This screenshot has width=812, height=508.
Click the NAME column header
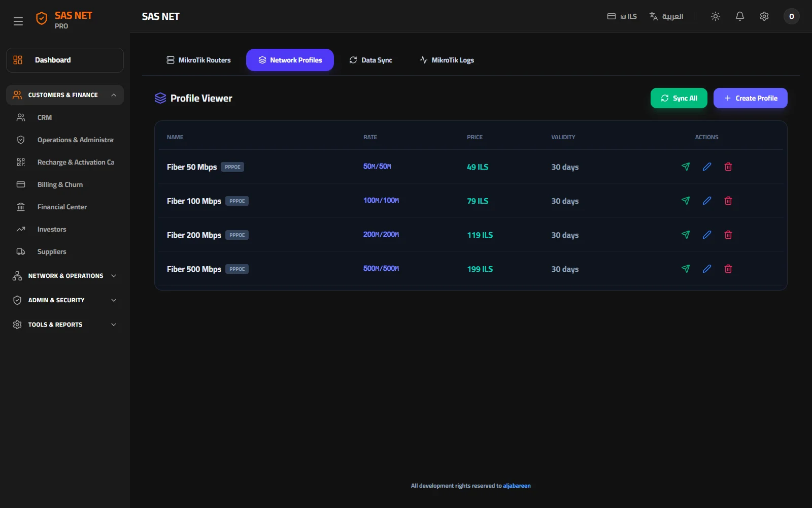pyautogui.click(x=175, y=137)
